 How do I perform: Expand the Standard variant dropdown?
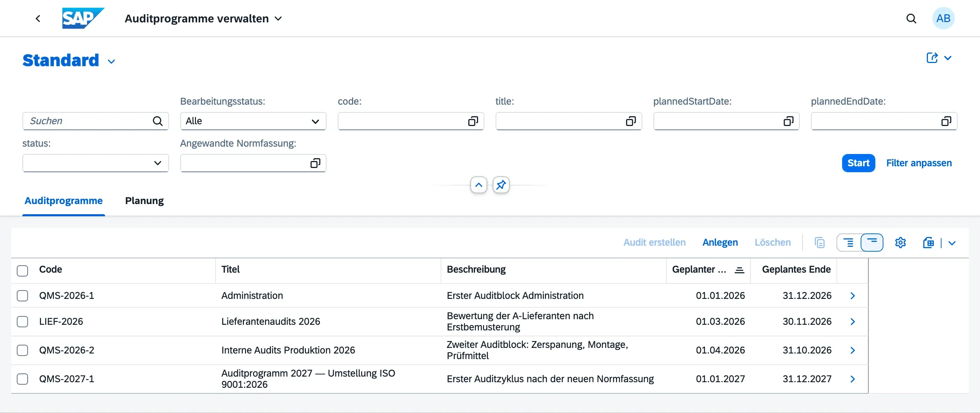(111, 61)
